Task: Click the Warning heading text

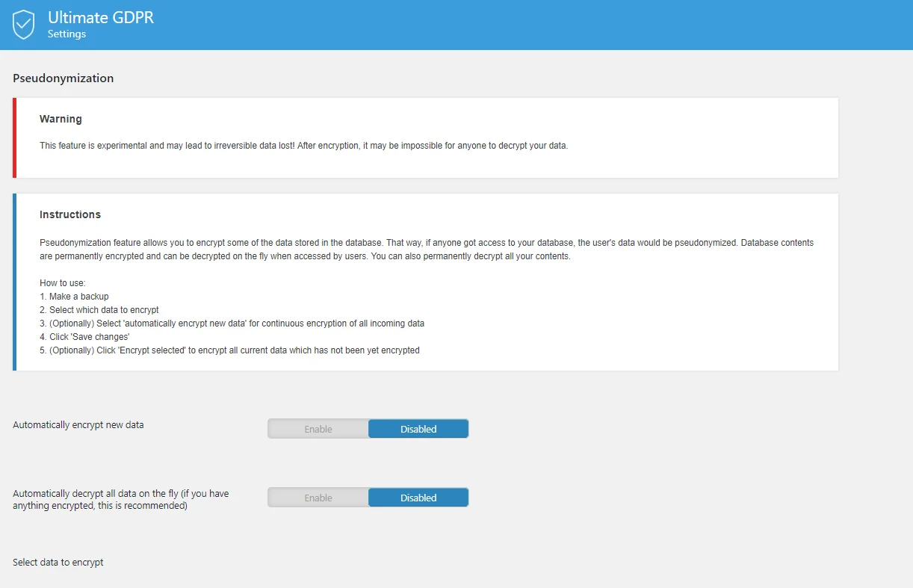Action: (x=61, y=119)
